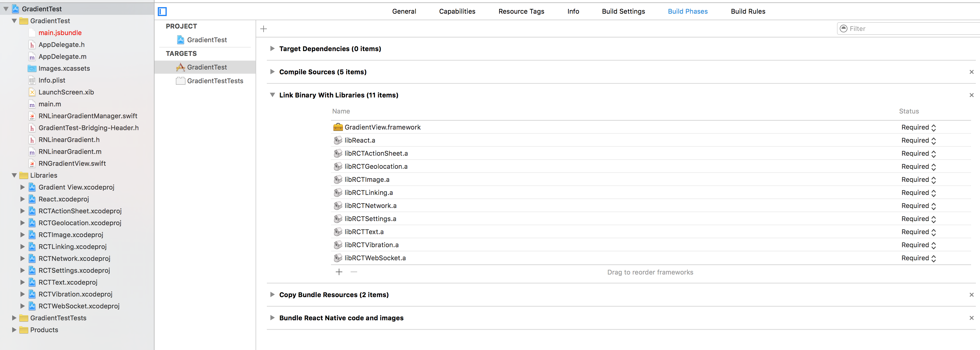Click the minus button under linked libraries list
Viewport: 980px width, 350px height.
[x=354, y=272]
